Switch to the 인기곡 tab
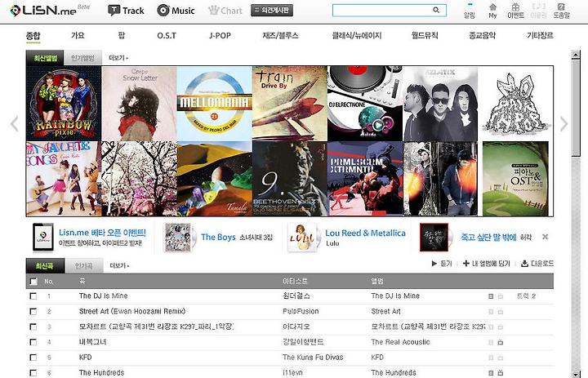The height and width of the screenshot is (378, 588). pos(83,266)
